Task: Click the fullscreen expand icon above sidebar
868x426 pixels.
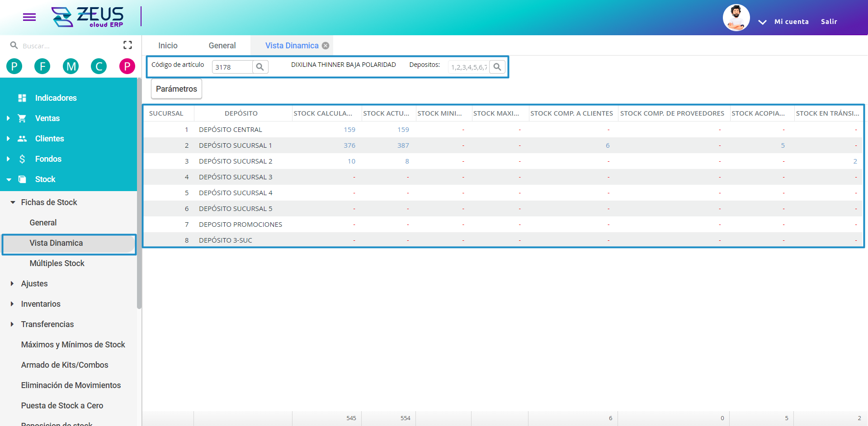Action: pos(127,45)
